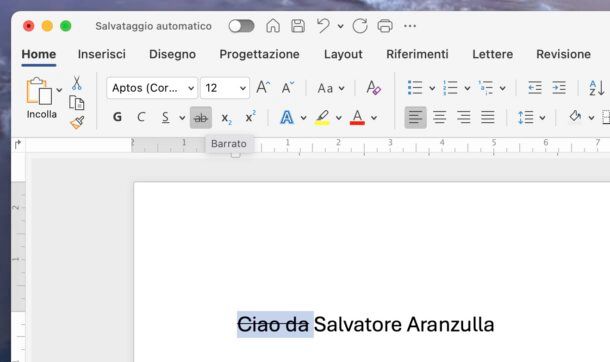
Task: Toggle underline with the S button
Action: click(165, 117)
